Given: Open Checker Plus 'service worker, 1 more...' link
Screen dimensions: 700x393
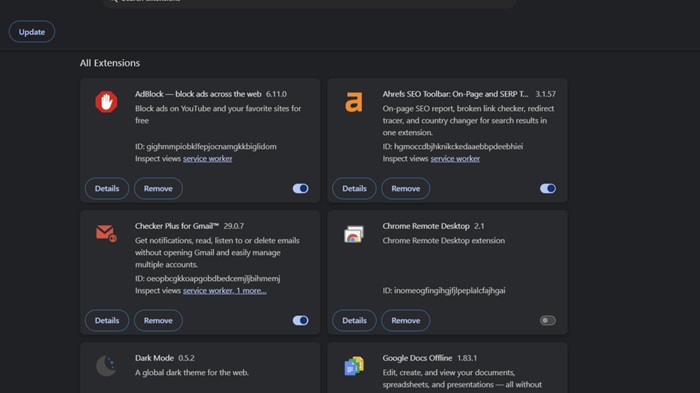Looking at the screenshot, I should pos(225,290).
